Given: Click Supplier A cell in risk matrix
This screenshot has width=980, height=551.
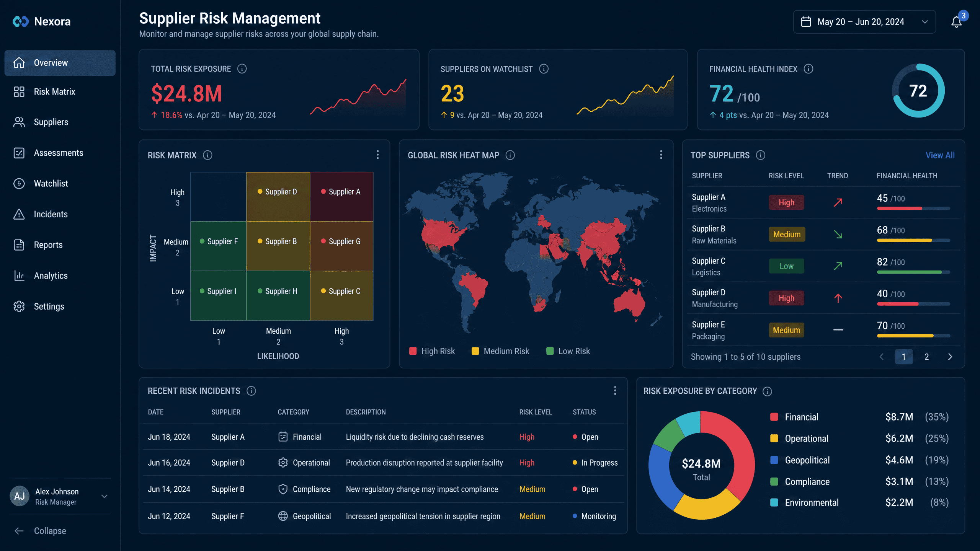Looking at the screenshot, I should (x=341, y=197).
